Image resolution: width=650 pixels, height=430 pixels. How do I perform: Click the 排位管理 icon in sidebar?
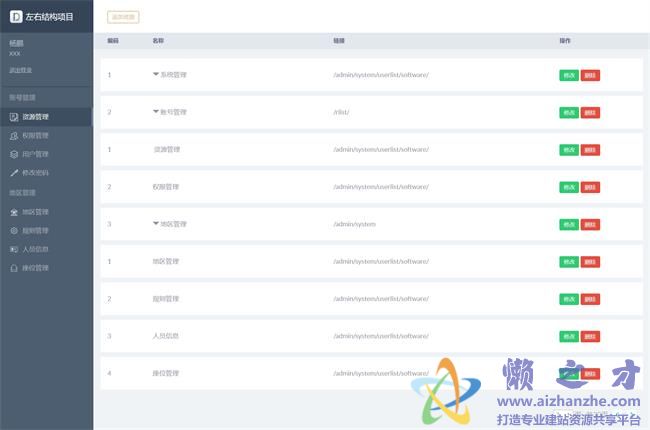[x=14, y=268]
